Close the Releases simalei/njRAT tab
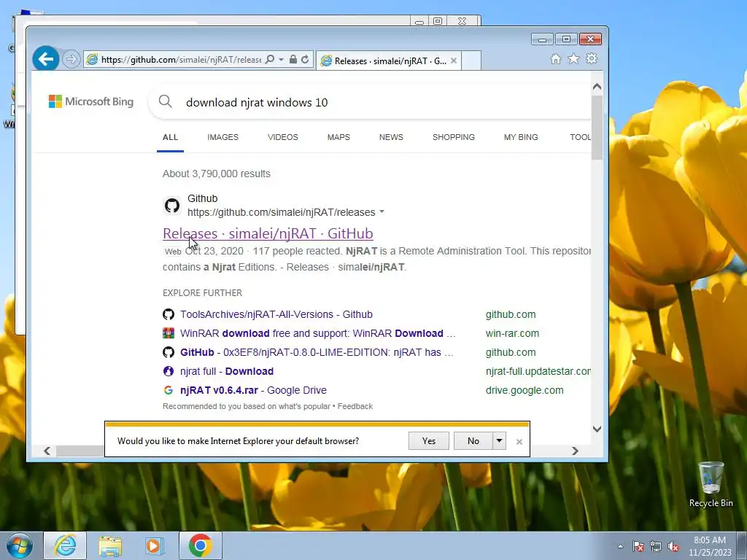747x560 pixels. coord(454,61)
